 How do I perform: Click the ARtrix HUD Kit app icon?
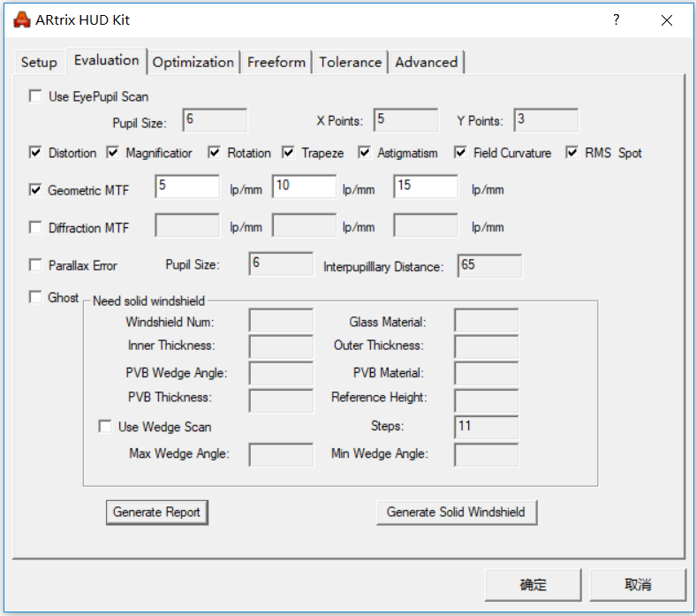click(22, 20)
